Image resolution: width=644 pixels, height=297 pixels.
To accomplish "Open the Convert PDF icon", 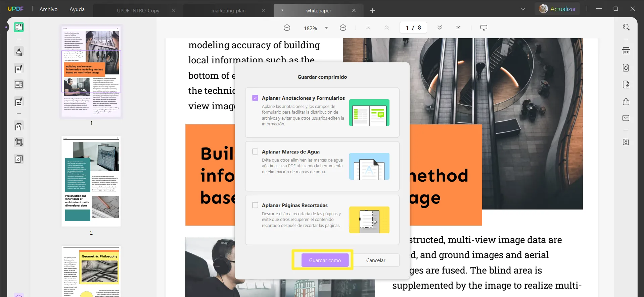I will point(626,68).
